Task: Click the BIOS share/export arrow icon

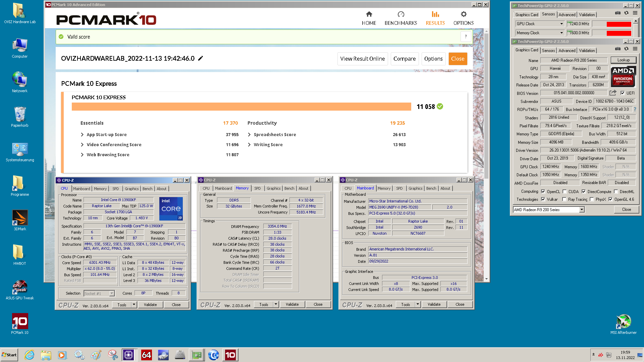Action: pos(613,93)
